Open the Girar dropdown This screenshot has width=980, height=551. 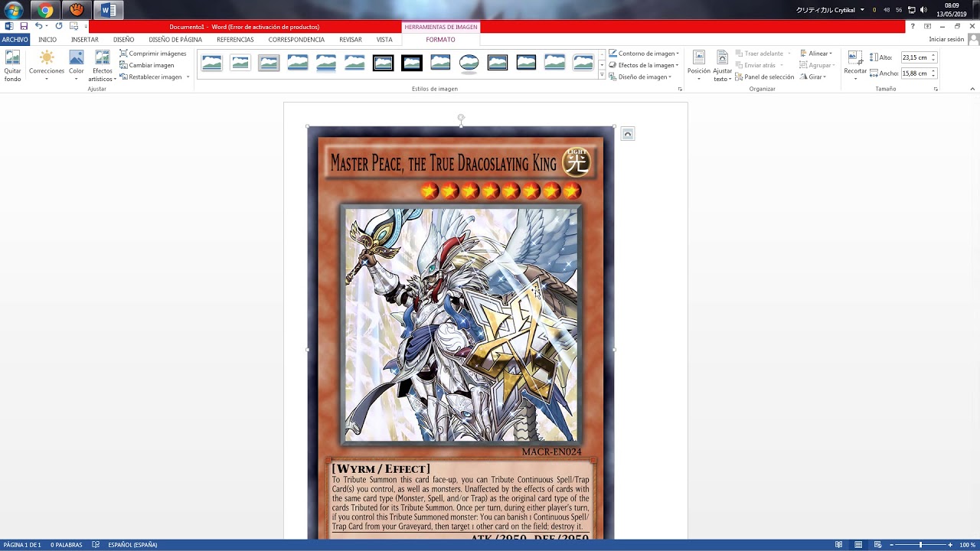click(x=814, y=77)
